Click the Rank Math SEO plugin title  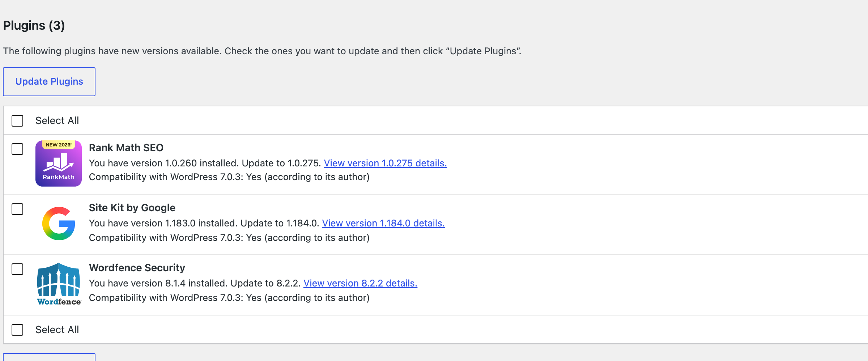[126, 148]
